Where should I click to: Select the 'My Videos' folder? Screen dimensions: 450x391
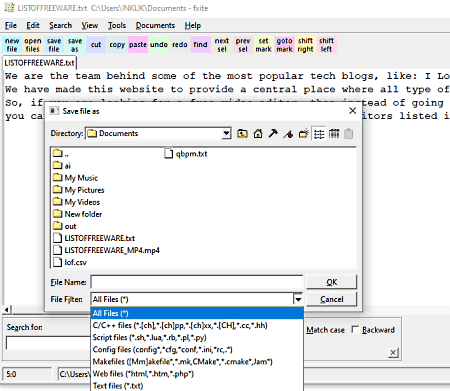coord(76,202)
